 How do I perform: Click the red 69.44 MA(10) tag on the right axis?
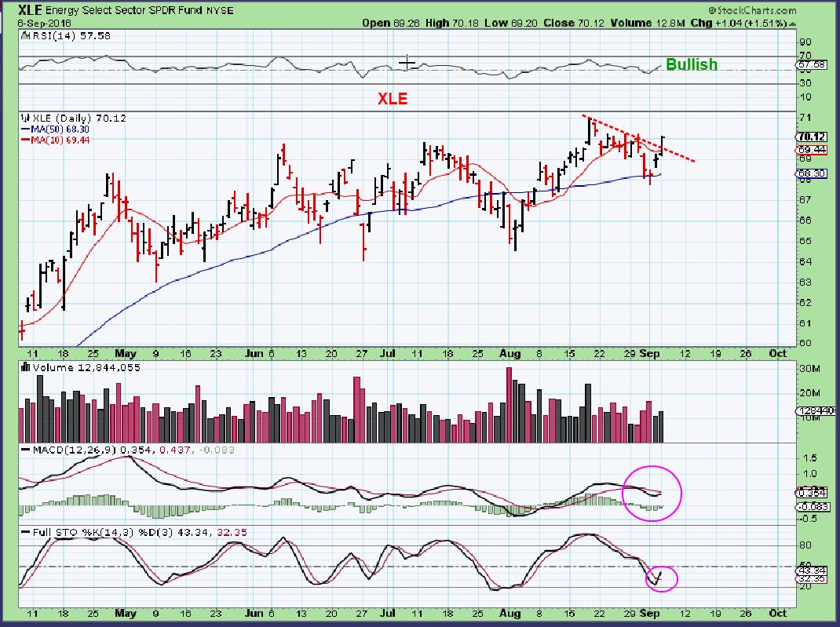point(813,149)
